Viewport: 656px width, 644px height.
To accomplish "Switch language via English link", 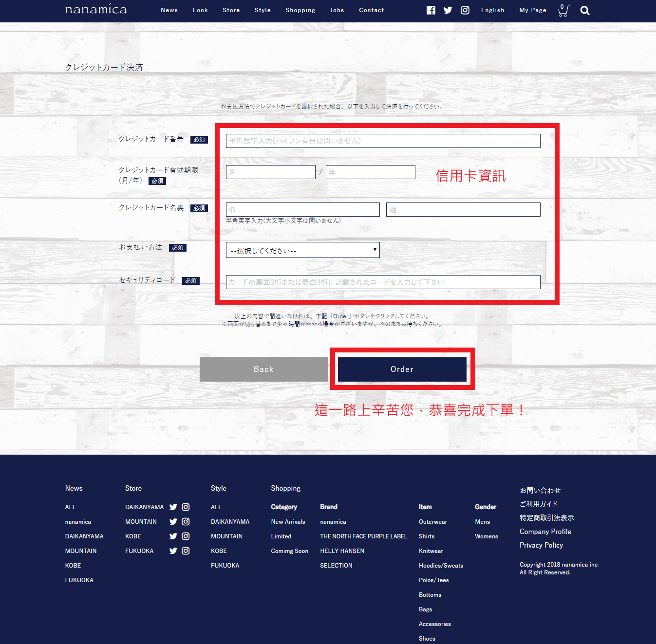I will [x=492, y=10].
